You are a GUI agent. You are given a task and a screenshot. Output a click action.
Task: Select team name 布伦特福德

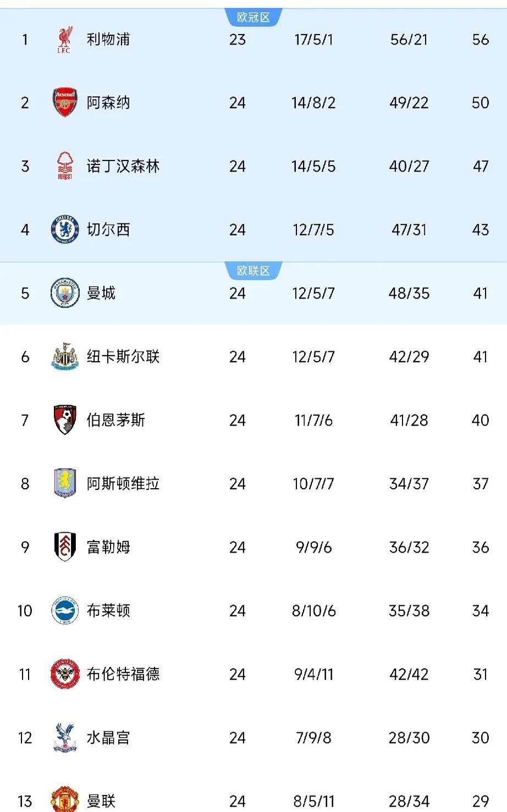(123, 674)
